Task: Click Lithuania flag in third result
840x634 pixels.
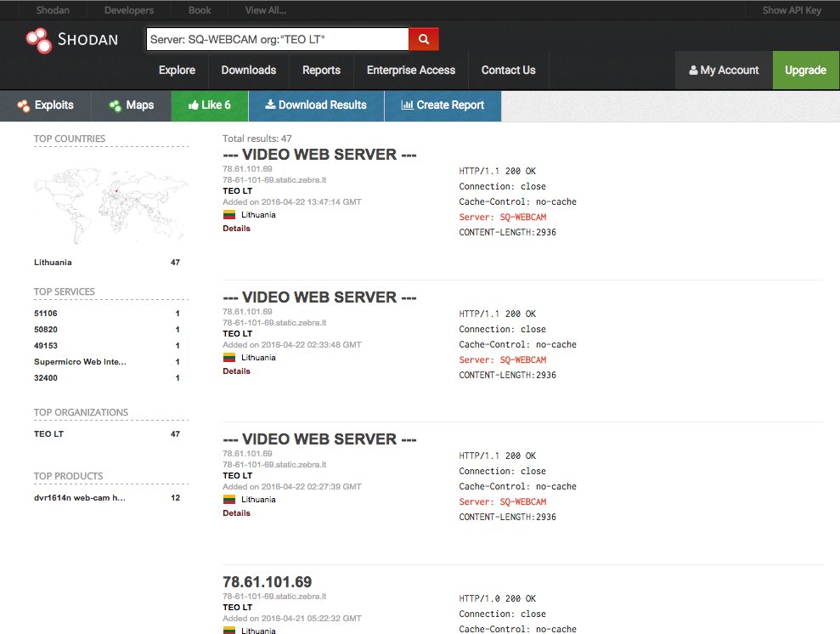Action: [x=229, y=499]
